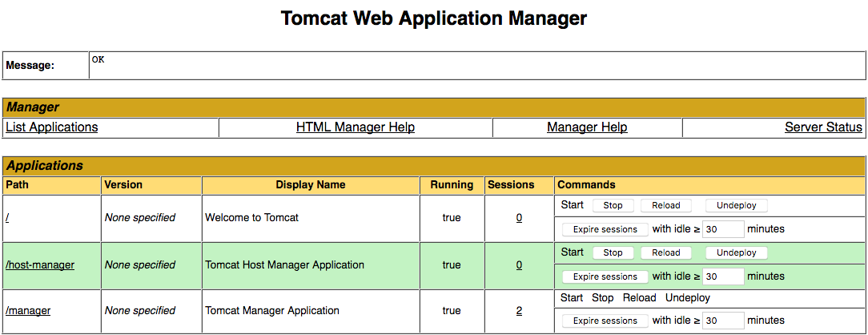Click idle minutes field for Welcome to Tomcat
The image size is (868, 335).
tap(723, 229)
